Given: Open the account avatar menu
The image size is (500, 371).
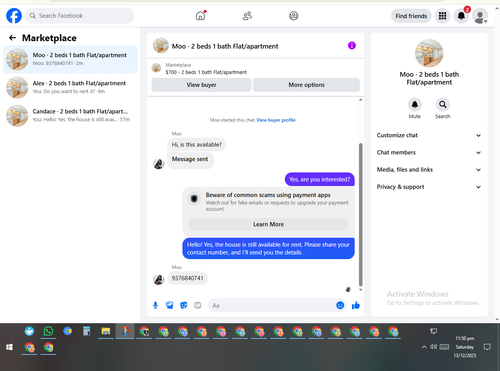Looking at the screenshot, I should click(x=480, y=16).
